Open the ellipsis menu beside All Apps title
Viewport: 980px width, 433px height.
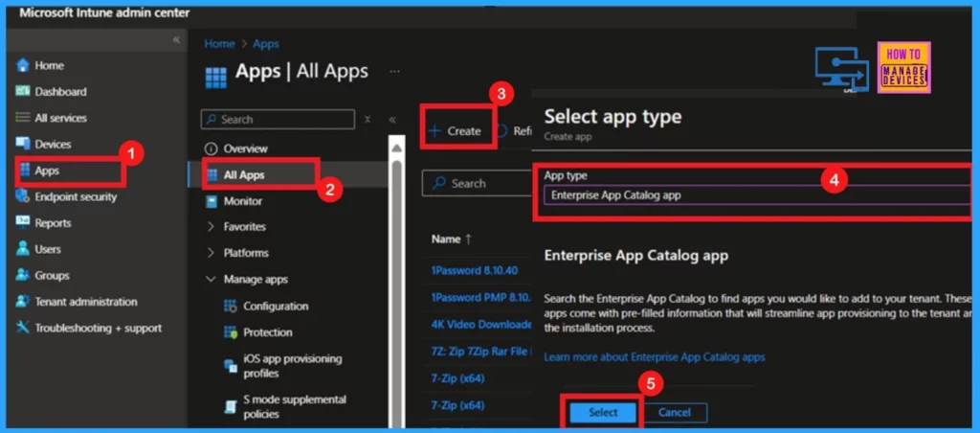click(x=394, y=71)
